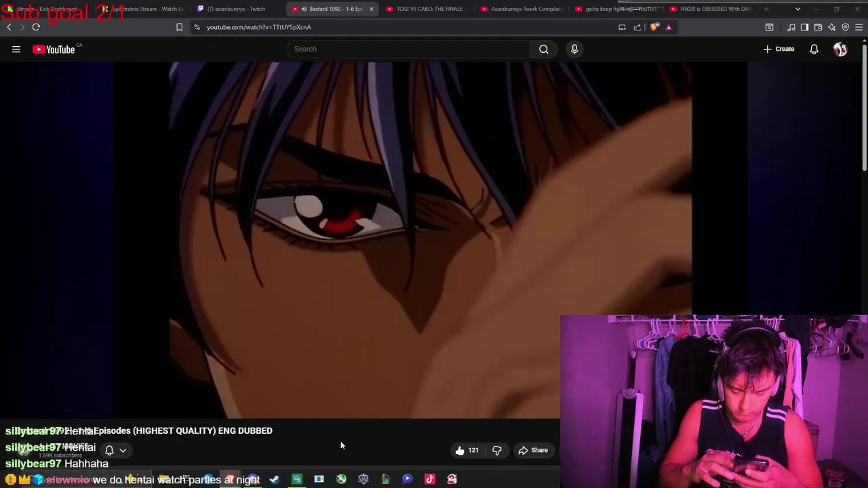Share the video using Share button
The height and width of the screenshot is (488, 868).
(533, 450)
